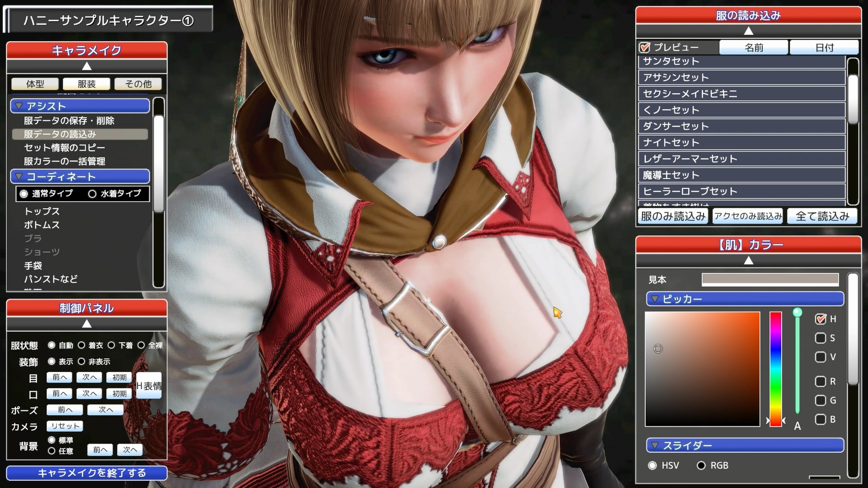
Task: Collapse the ピッカー section
Action: tap(745, 299)
